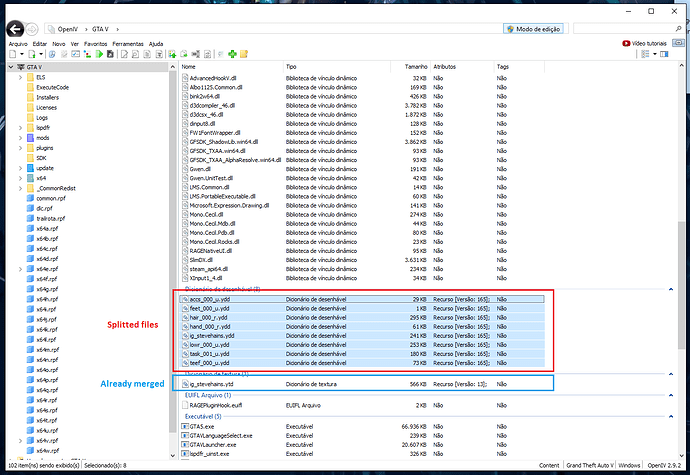Screen dimensions: 690x475
Task: Open the Favoritos menu
Action: [x=95, y=44]
